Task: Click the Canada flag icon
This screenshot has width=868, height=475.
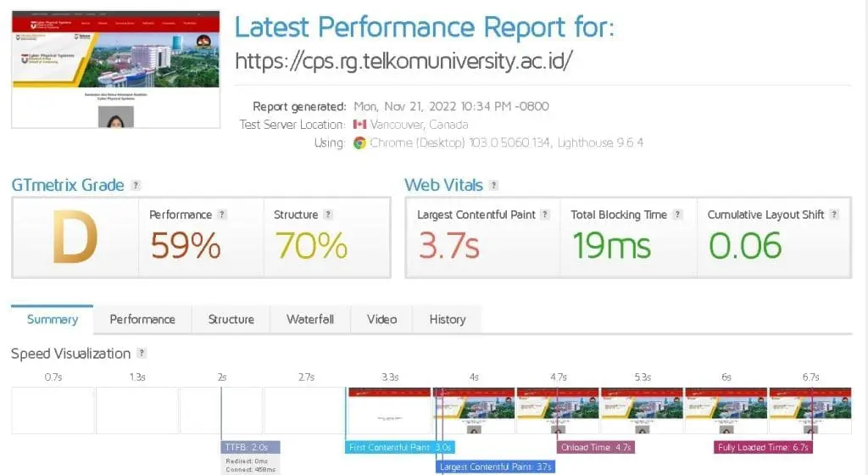Action: tap(359, 125)
